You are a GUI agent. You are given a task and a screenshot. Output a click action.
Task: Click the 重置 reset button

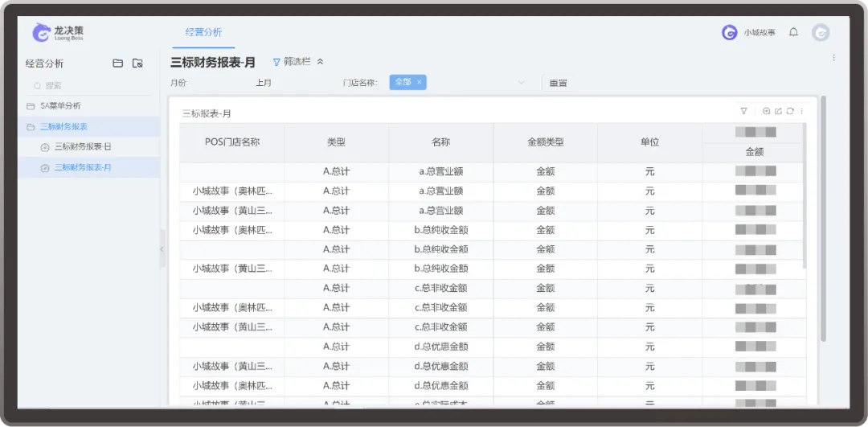pos(558,83)
